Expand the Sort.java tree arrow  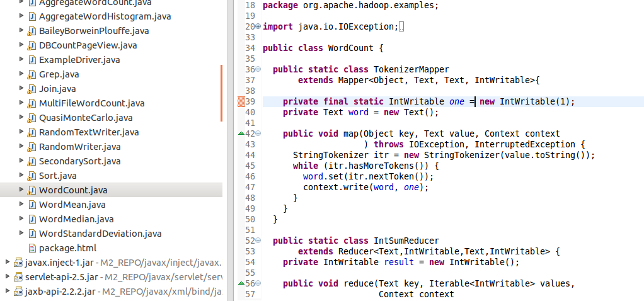pyautogui.click(x=21, y=176)
